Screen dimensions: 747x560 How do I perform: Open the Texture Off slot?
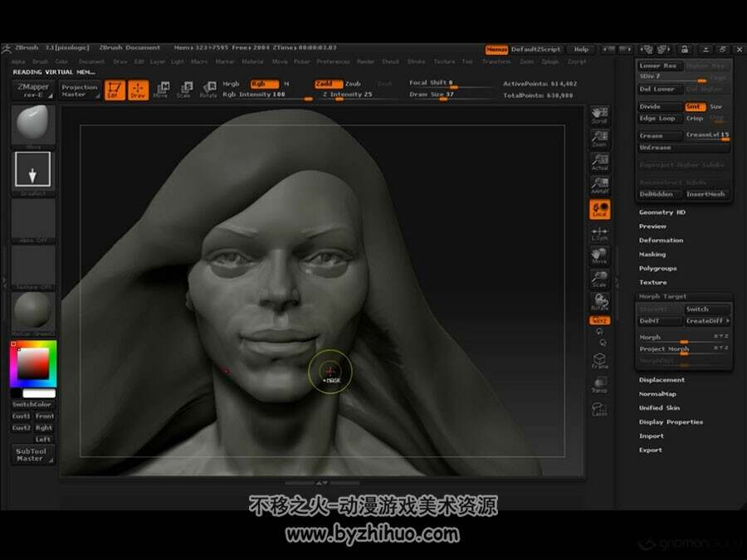click(33, 265)
